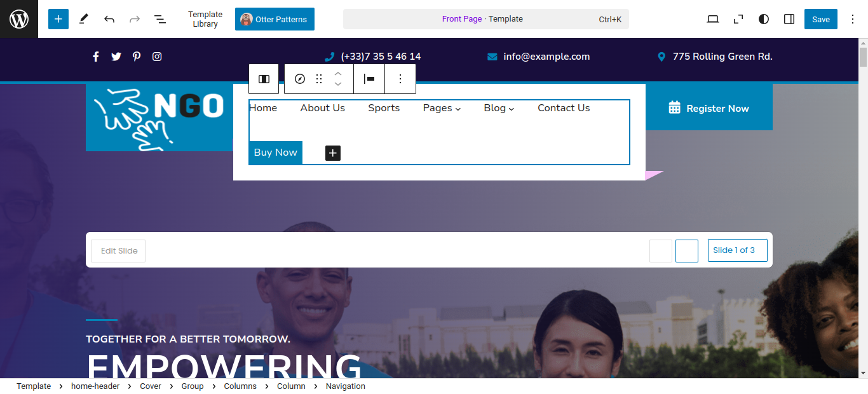Click the Twitter social icon
The image size is (868, 394).
pos(116,57)
